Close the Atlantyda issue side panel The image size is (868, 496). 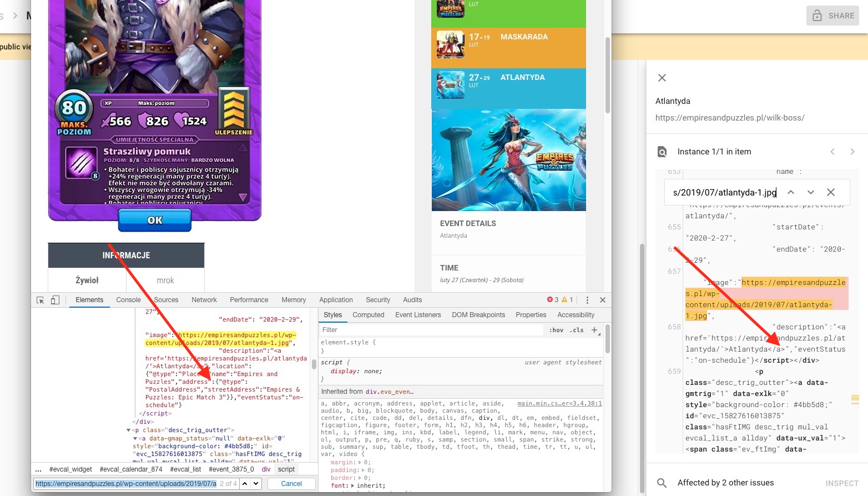[x=662, y=78]
